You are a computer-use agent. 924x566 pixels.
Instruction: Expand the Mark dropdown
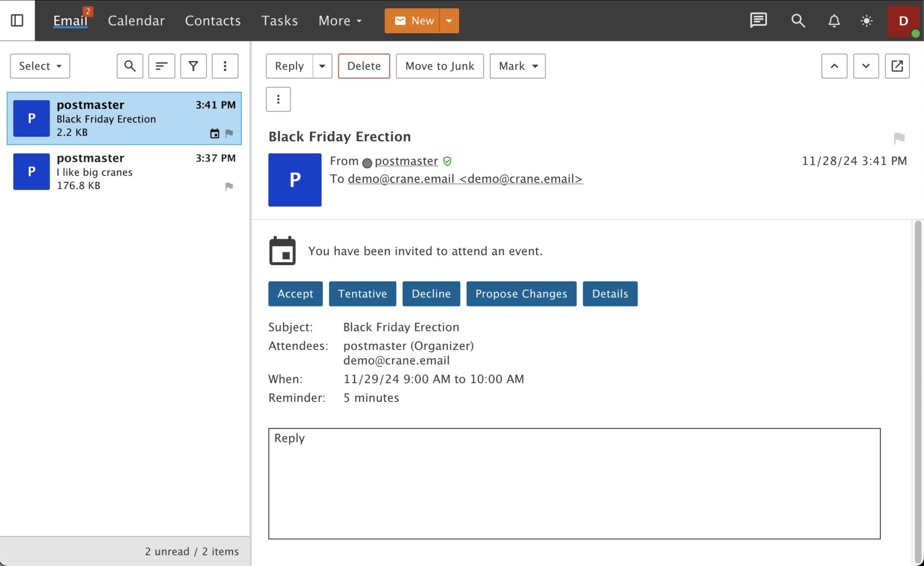(517, 66)
